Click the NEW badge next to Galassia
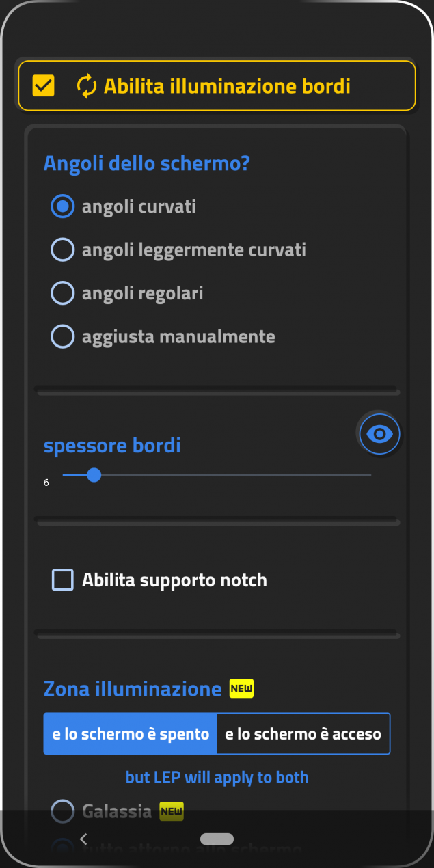This screenshot has width=434, height=868. (172, 811)
